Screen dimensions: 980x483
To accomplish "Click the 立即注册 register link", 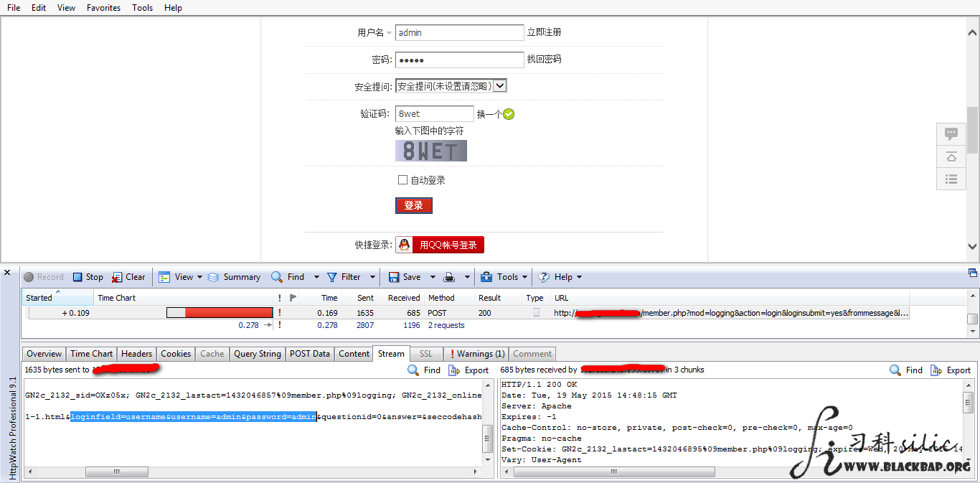I will click(545, 32).
